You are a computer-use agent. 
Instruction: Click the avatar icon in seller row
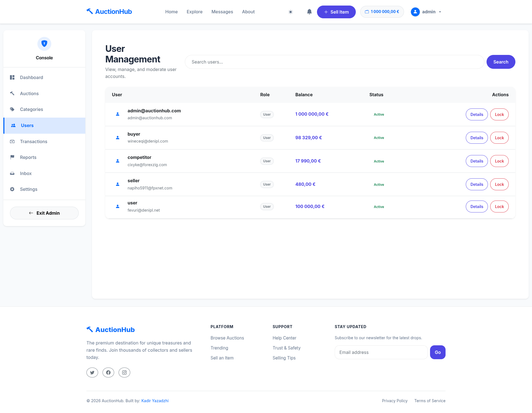117,184
